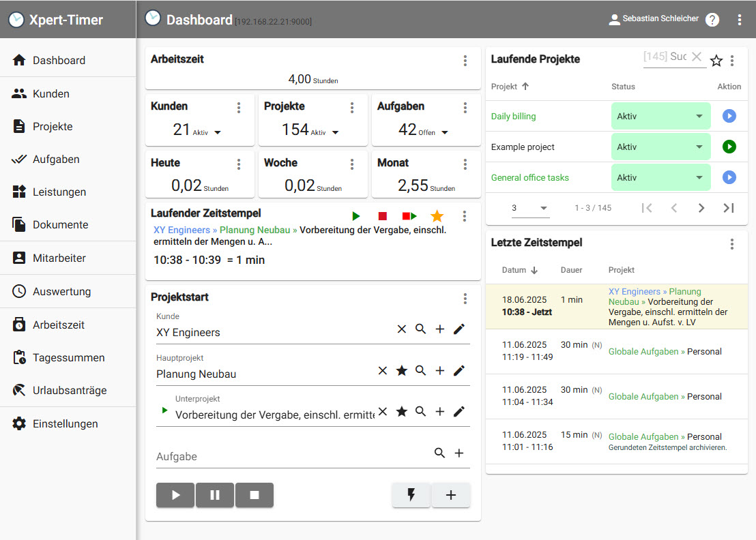Image resolution: width=756 pixels, height=540 pixels.
Task: Add a new Hauptprojekt with plus icon
Action: point(439,370)
